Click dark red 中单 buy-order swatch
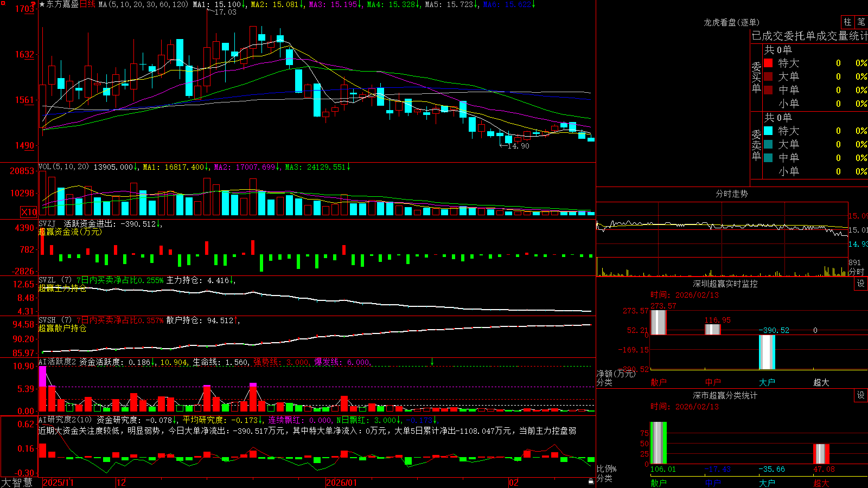This screenshot has height=488, width=868. coord(768,90)
